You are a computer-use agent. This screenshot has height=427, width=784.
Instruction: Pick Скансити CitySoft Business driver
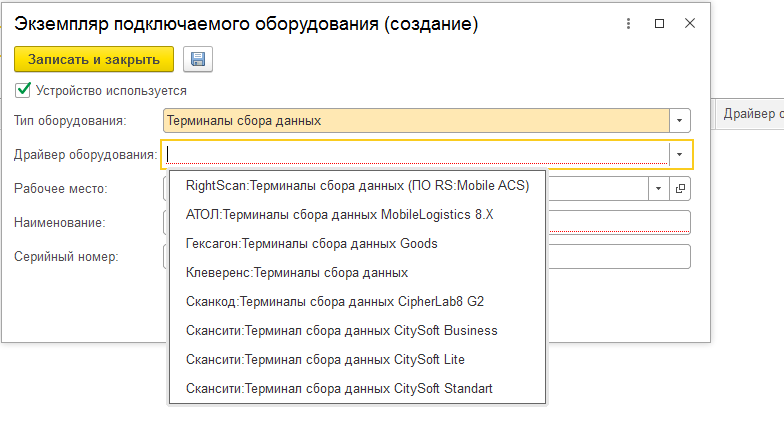point(358,330)
